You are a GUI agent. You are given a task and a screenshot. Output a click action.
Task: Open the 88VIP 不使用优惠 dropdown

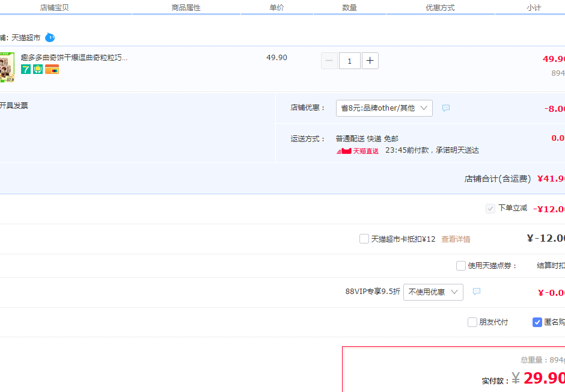tap(433, 292)
